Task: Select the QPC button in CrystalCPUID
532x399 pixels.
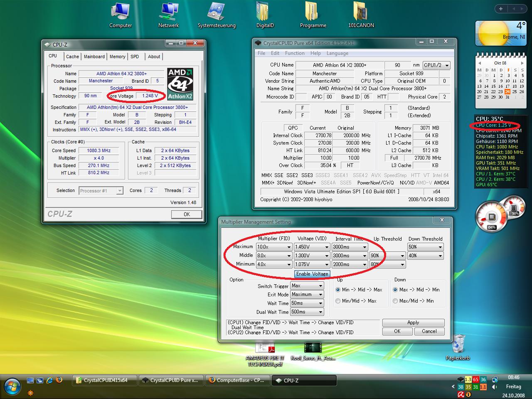Action: point(293,128)
